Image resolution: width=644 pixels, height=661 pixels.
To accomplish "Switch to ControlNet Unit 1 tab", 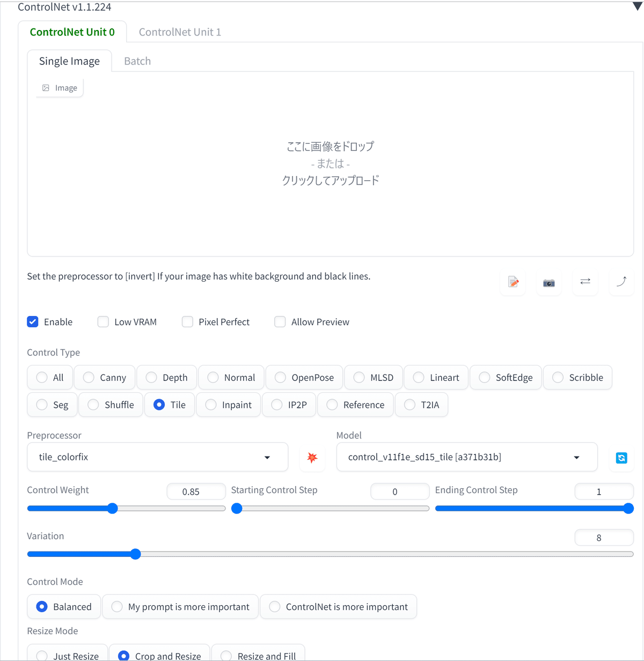I will tap(180, 32).
